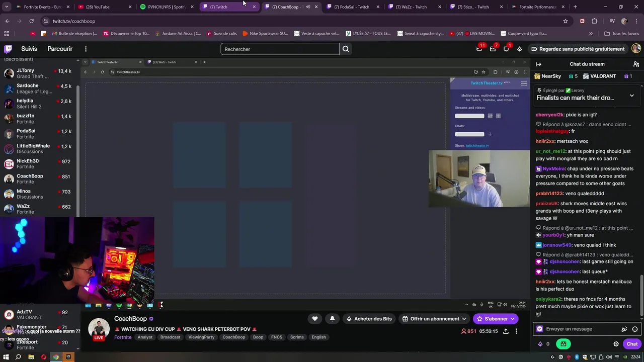Click the ViewingParty tag
Image resolution: width=644 pixels, height=362 pixels.
[x=201, y=337]
